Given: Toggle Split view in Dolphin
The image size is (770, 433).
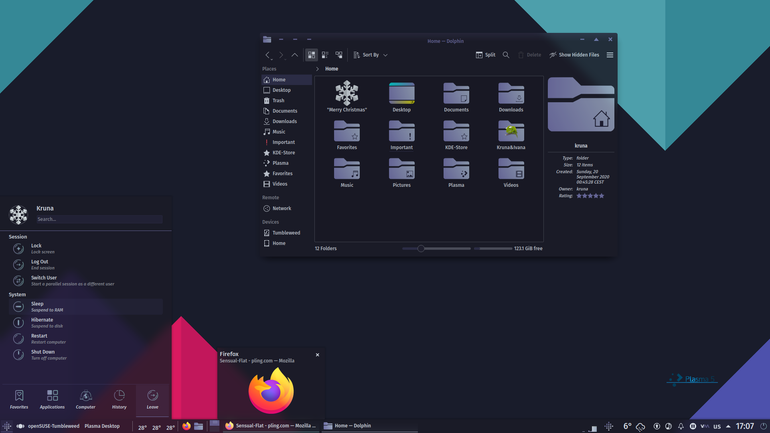Looking at the screenshot, I should click(x=485, y=55).
